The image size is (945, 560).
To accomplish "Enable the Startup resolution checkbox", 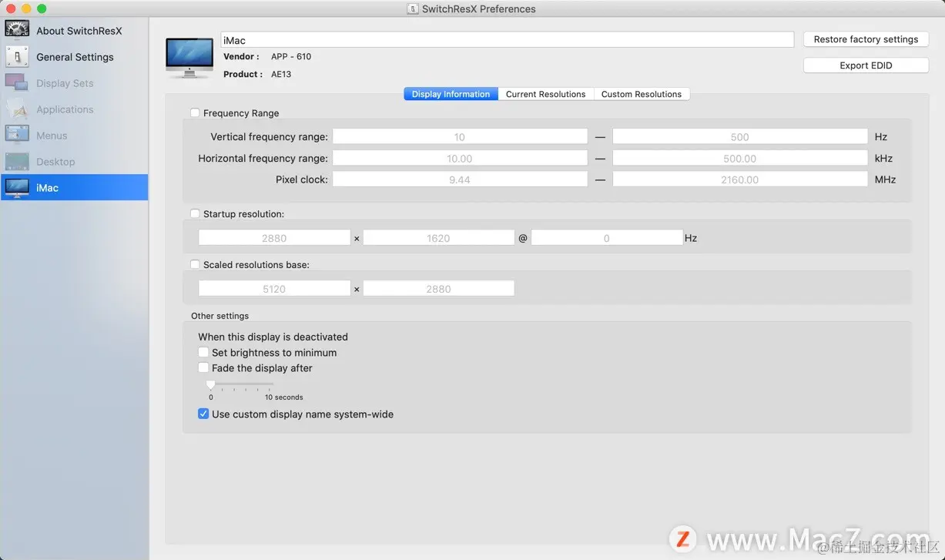I will click(x=195, y=214).
